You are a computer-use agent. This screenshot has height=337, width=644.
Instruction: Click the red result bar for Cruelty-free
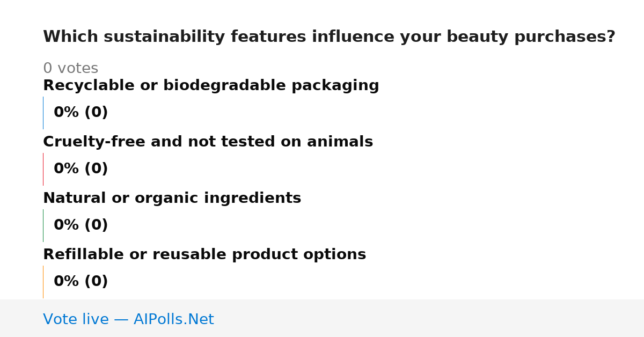43,169
